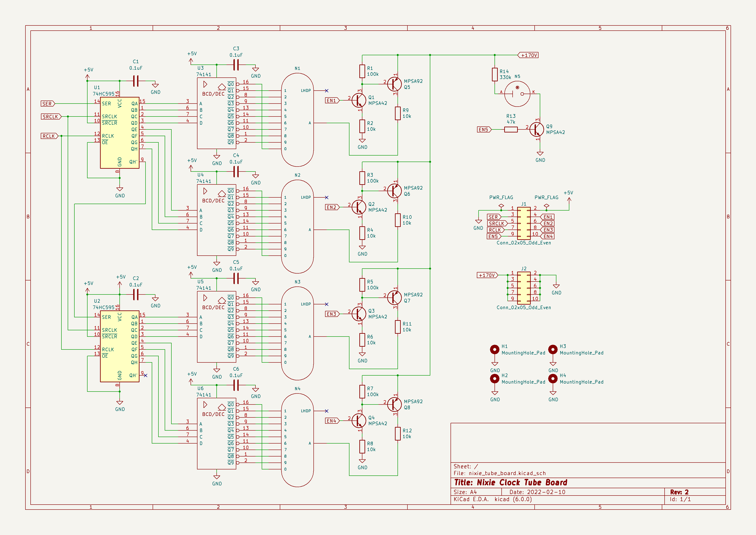Click the Q9 MPSA42 transistor symbol
The image size is (756, 535).
[536, 129]
